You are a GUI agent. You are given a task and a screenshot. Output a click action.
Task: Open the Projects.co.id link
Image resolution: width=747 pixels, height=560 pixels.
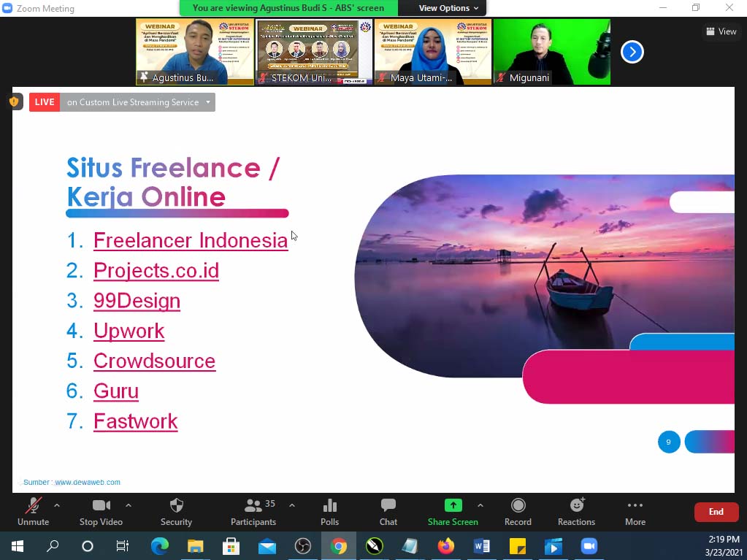coord(156,270)
